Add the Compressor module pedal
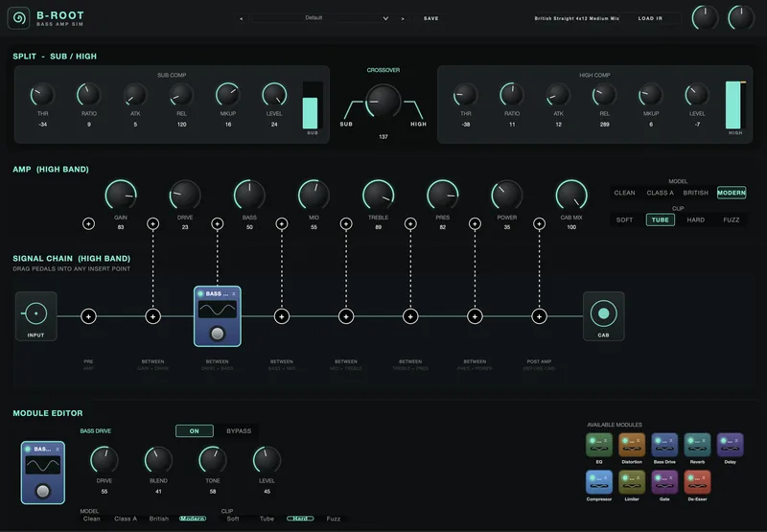 point(598,482)
